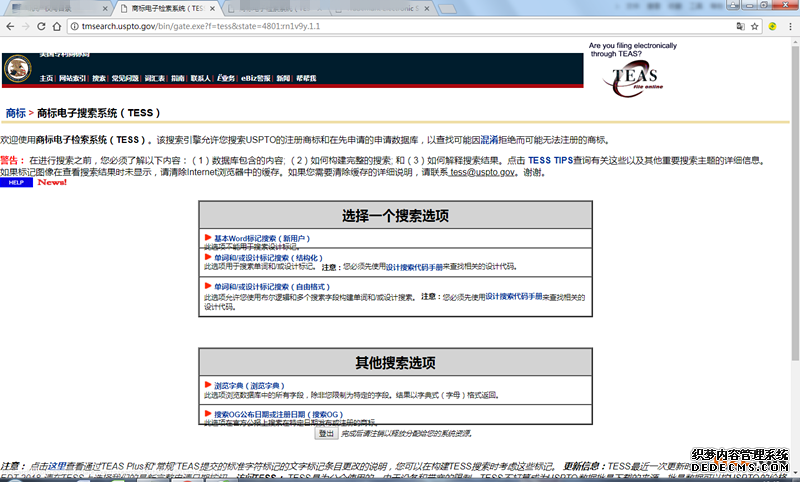800x482 pixels.
Task: Open the 帮帮我 nav item
Action: (x=306, y=78)
